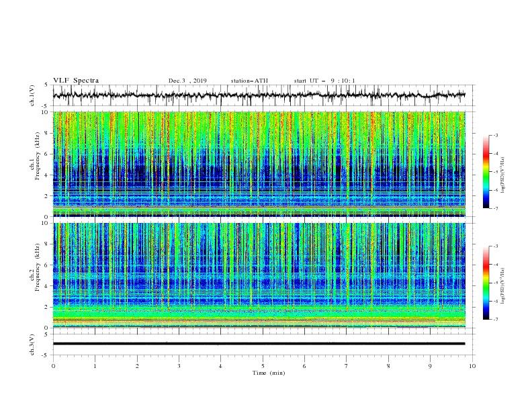Viewport: 532px width, 411px height.
Task: Click the 'station=ATH' label
Action: (249, 81)
